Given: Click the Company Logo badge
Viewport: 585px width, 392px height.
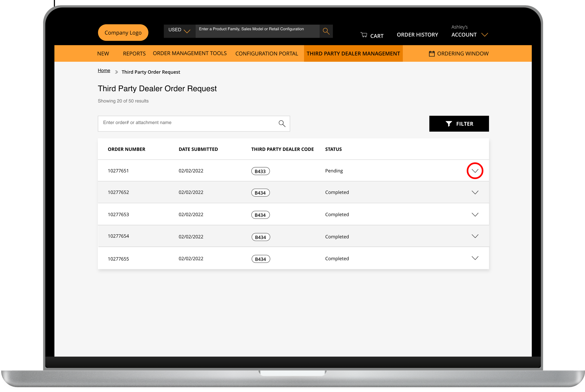Looking at the screenshot, I should click(x=123, y=33).
